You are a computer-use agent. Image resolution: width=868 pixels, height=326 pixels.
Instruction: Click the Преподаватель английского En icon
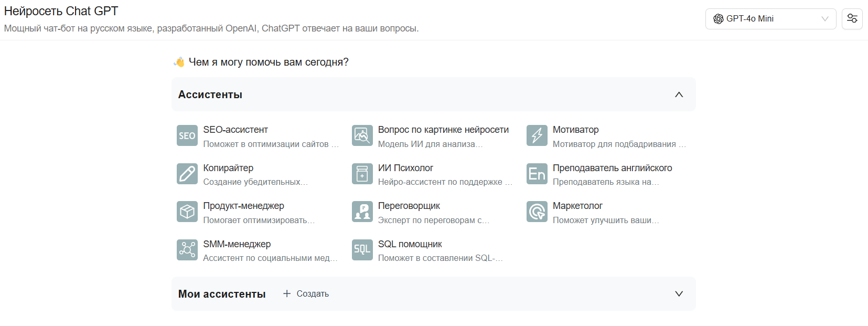point(537,174)
